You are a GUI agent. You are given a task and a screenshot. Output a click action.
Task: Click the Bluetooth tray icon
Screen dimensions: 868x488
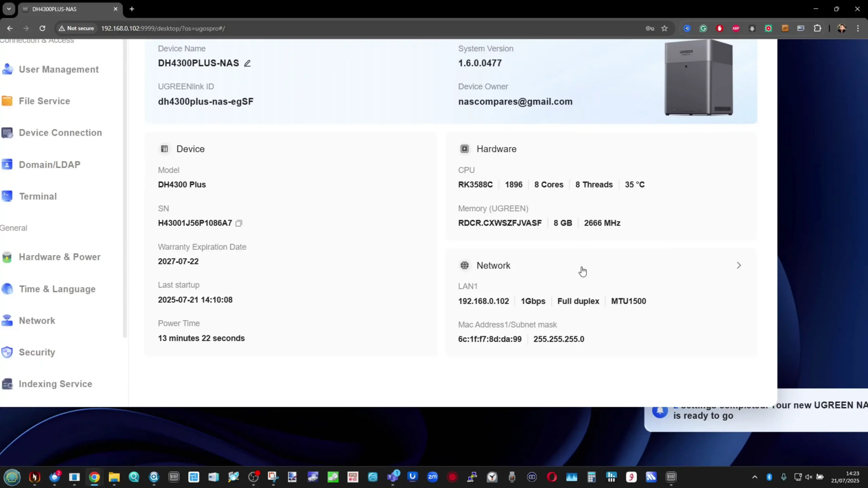click(769, 477)
